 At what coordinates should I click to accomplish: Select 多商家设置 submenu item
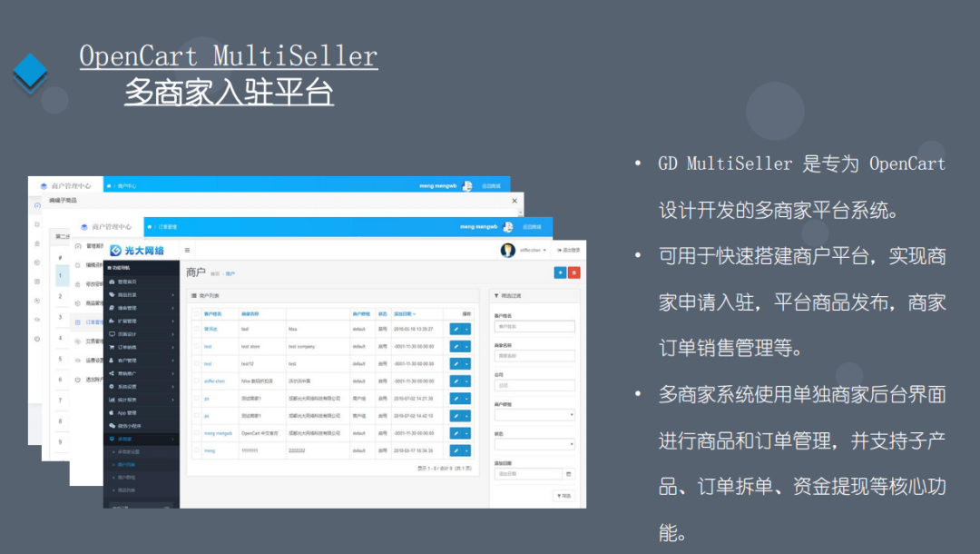pos(129,451)
